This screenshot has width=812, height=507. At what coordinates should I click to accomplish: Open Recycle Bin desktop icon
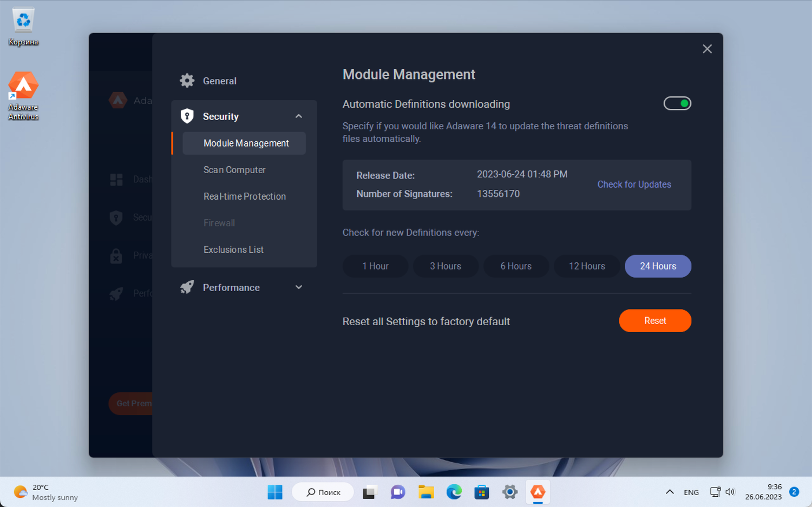point(23,27)
